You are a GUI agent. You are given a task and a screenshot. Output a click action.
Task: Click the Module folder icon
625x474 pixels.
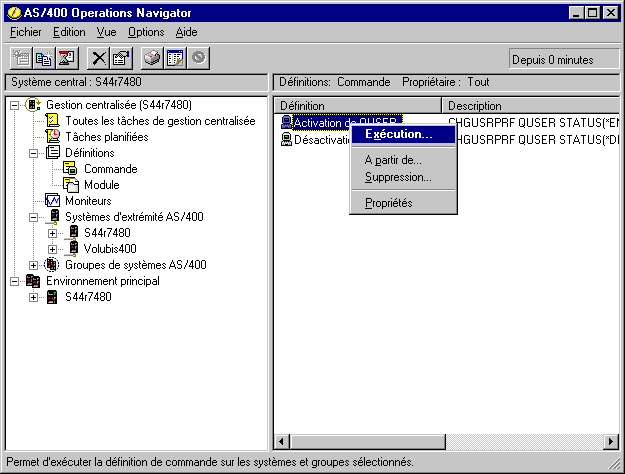click(x=71, y=185)
